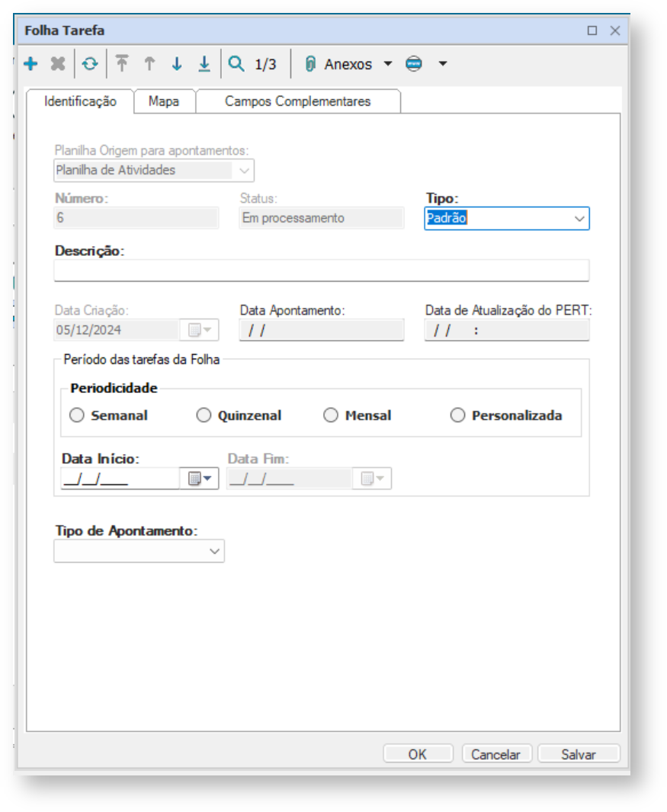Maximize the Folha Tarefa window
667x812 pixels.
click(592, 30)
